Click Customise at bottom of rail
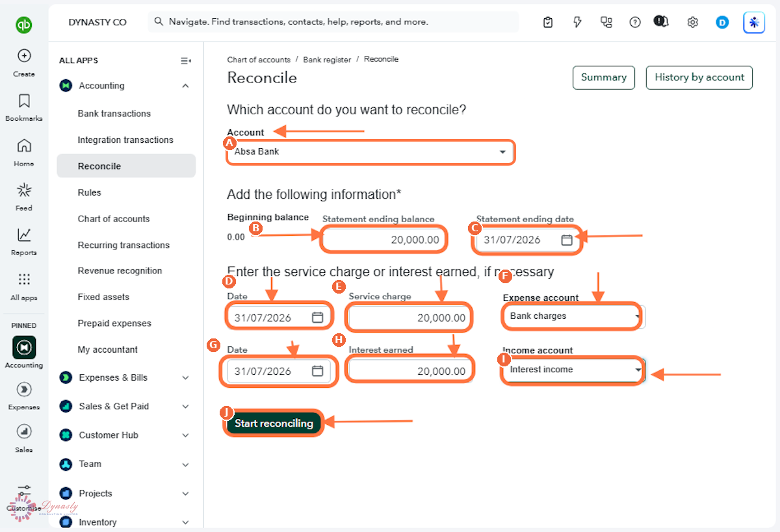Image resolution: width=780 pixels, height=532 pixels. click(24, 498)
